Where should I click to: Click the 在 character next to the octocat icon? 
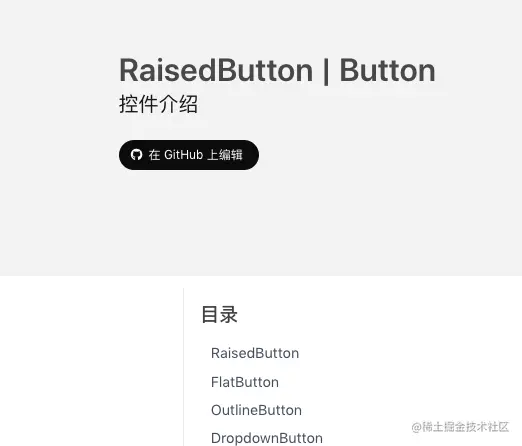click(x=154, y=155)
